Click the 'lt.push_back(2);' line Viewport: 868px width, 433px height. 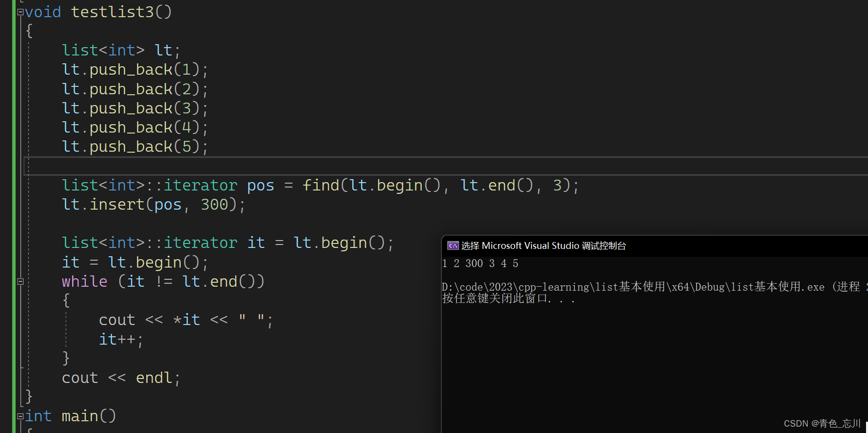coord(135,89)
